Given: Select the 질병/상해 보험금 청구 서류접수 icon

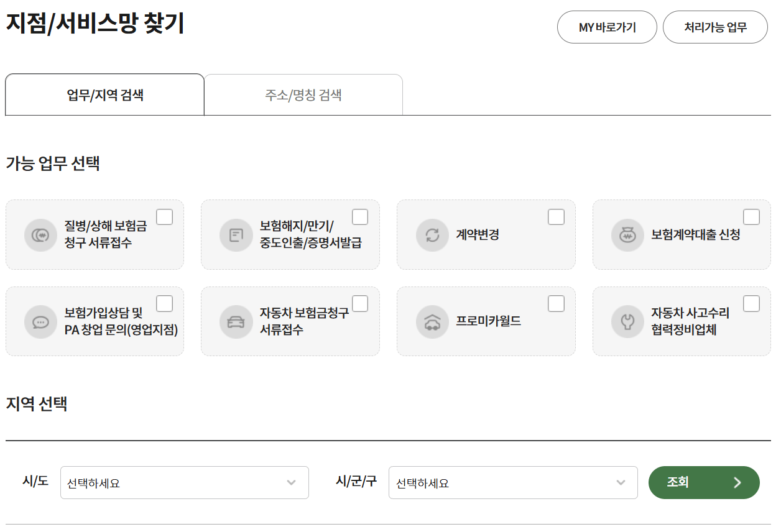Looking at the screenshot, I should click(40, 235).
